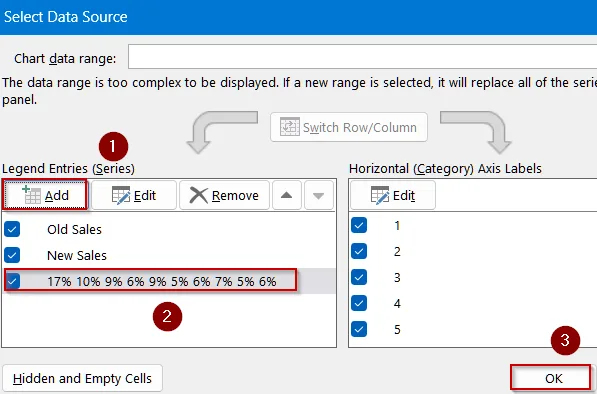Confirm the dialog with OK
This screenshot has height=394, width=597.
click(x=551, y=378)
